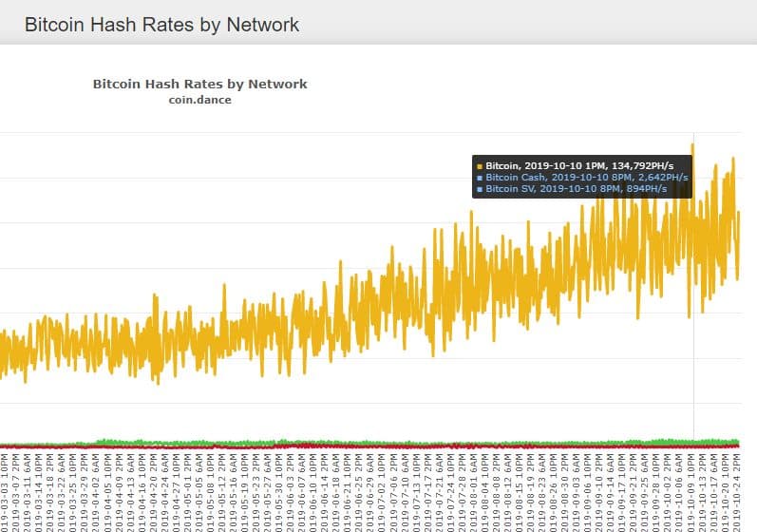Click the 'coin.dance' chart subtitle

199,100
